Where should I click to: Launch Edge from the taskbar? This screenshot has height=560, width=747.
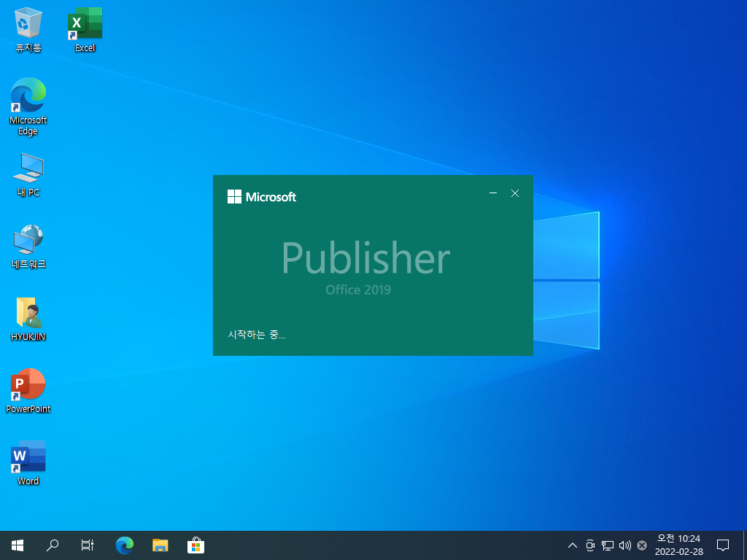point(125,545)
